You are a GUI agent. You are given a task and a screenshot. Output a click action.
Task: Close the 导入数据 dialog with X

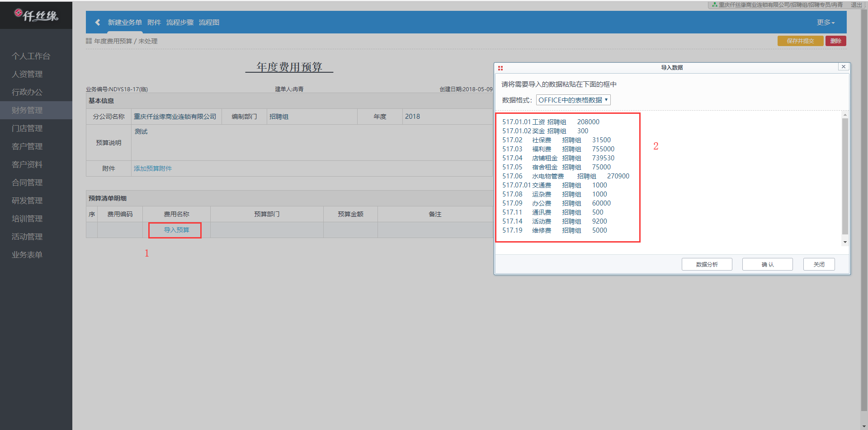843,67
